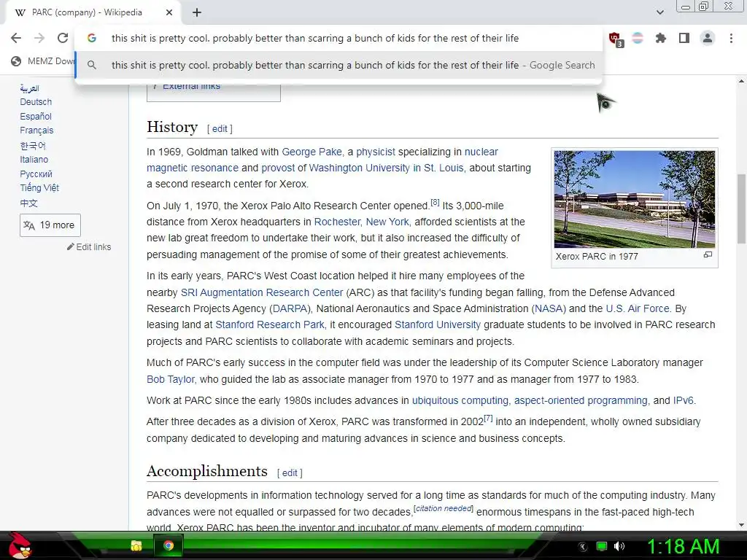This screenshot has width=747, height=560.
Task: Open Washington University in St. Louis link
Action: (x=386, y=168)
